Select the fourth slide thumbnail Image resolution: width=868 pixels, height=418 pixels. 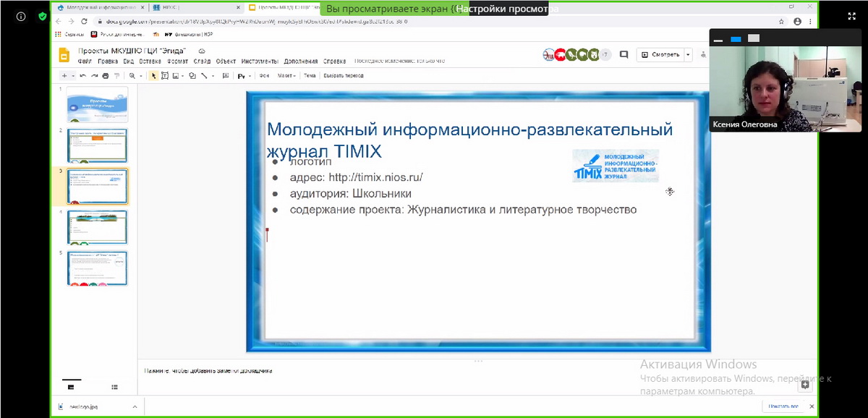[97, 227]
